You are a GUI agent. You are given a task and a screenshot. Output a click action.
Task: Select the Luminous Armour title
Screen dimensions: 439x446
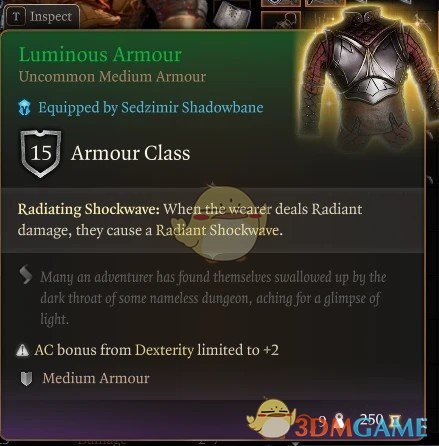pyautogui.click(x=100, y=54)
